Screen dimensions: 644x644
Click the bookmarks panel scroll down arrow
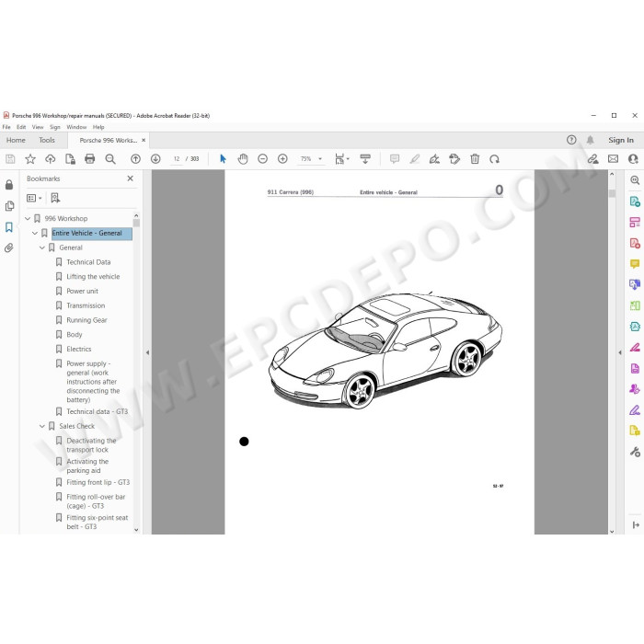pos(136,530)
